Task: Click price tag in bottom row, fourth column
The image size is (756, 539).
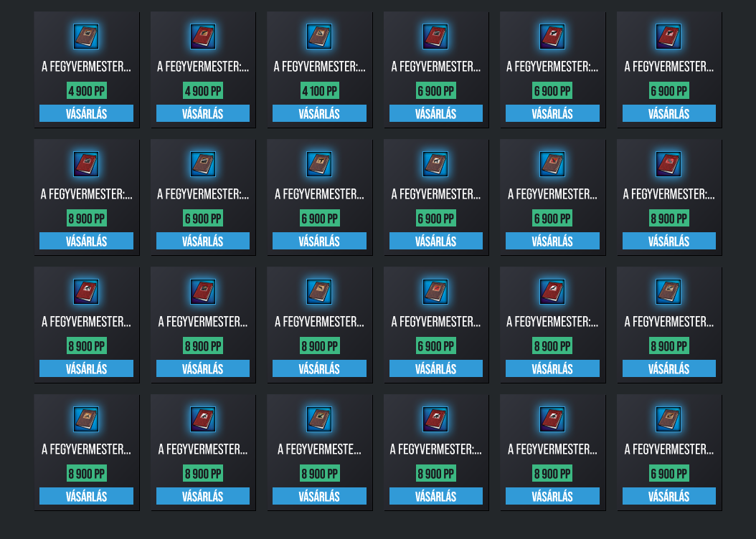Action: [x=435, y=474]
